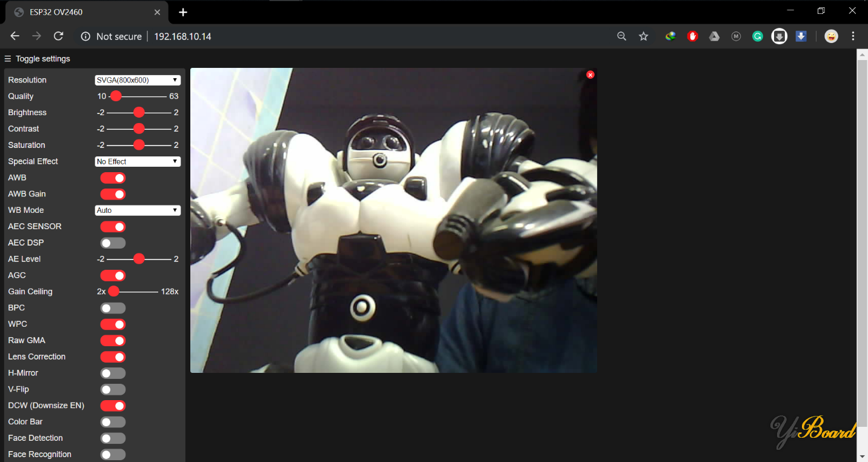
Task: Bookmark this page with star icon
Action: click(644, 36)
